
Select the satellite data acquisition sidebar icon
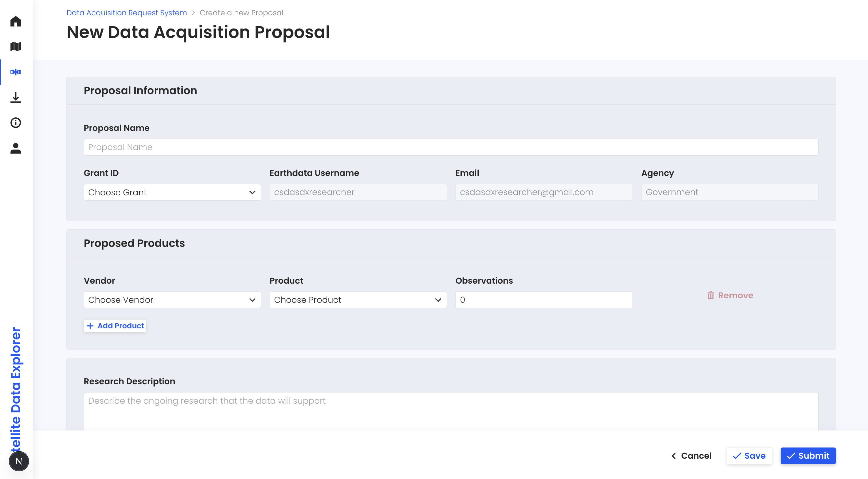pyautogui.click(x=16, y=72)
